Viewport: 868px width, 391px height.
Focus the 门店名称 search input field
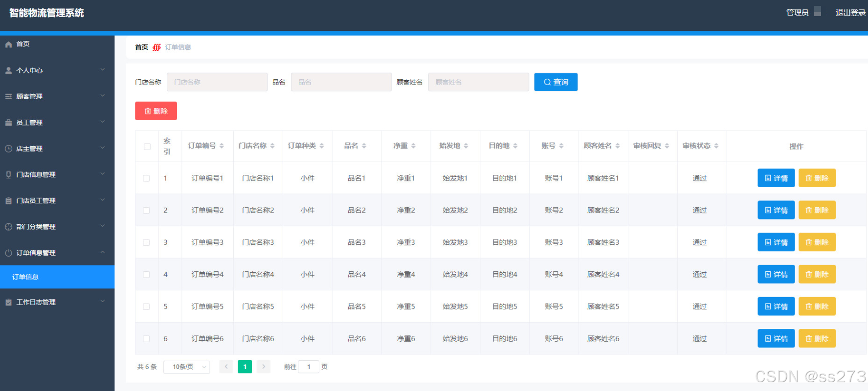point(217,82)
